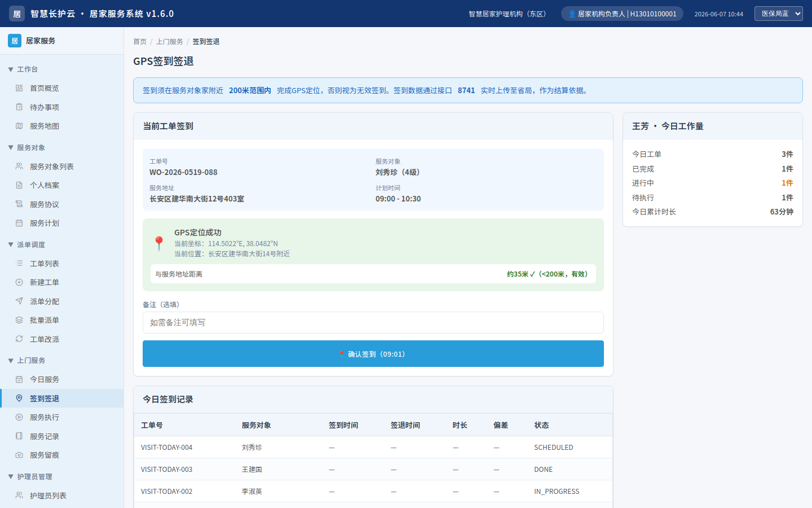The height and width of the screenshot is (508, 812).
Task: Go to 服务对象列表 menu item
Action: [62, 167]
